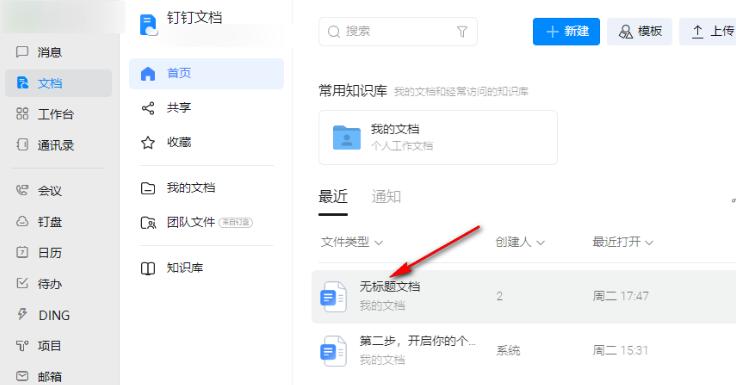The image size is (736, 385).
Task: Open the 我的文档 knowledge base card
Action: [x=438, y=138]
